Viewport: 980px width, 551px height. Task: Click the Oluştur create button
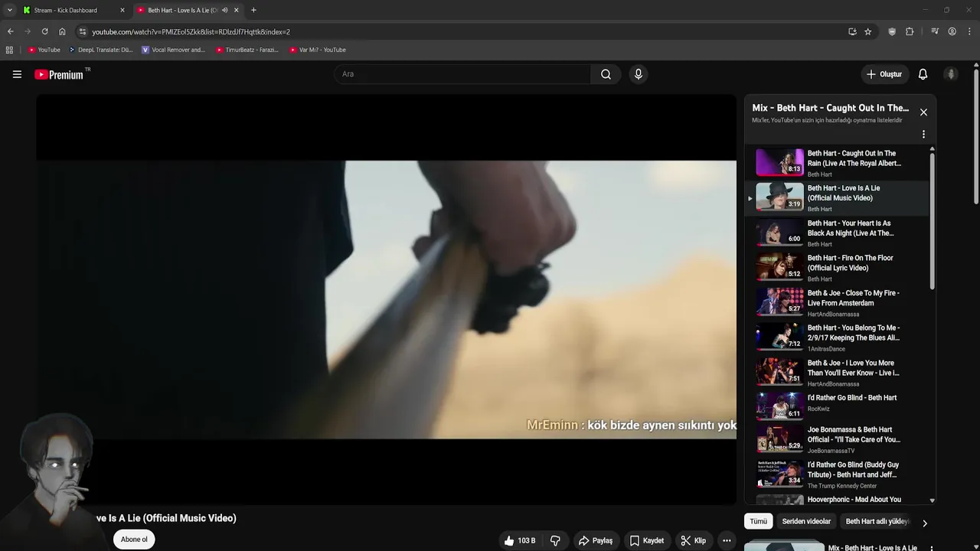click(884, 74)
